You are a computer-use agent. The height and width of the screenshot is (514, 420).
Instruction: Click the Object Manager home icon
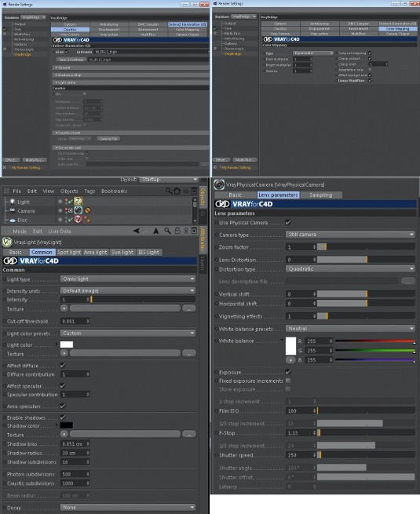[x=177, y=191]
